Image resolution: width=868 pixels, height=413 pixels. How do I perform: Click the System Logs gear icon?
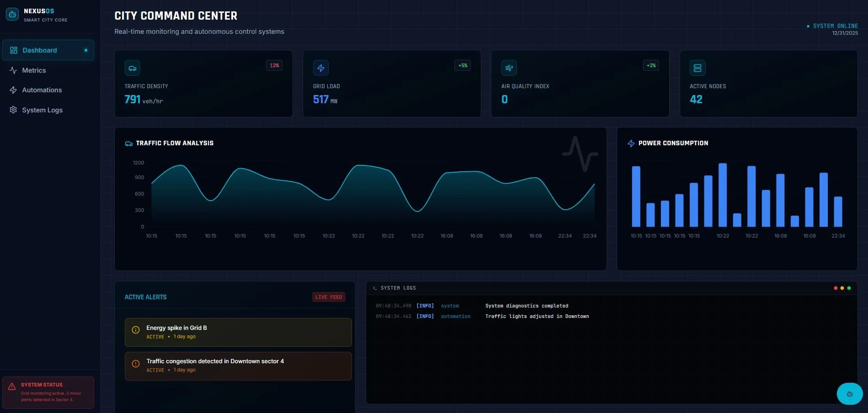(x=13, y=110)
